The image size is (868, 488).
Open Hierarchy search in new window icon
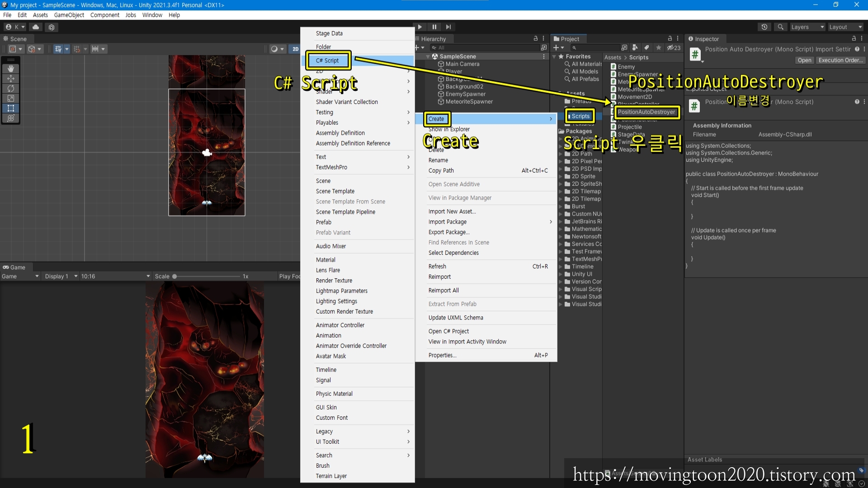pyautogui.click(x=544, y=47)
